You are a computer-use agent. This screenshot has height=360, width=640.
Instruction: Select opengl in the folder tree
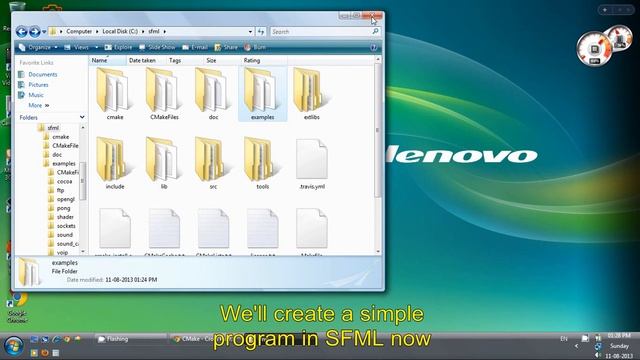[66, 199]
